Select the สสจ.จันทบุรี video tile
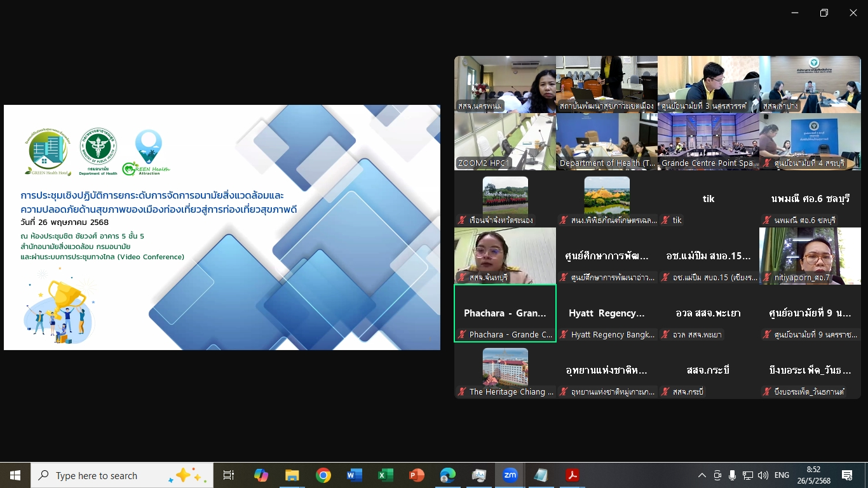This screenshot has height=488, width=868. pos(505,256)
